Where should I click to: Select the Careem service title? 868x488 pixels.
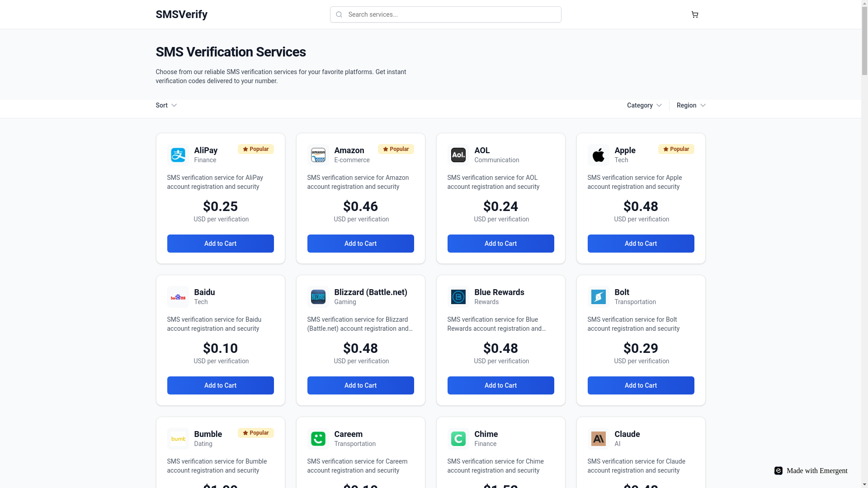click(x=348, y=434)
